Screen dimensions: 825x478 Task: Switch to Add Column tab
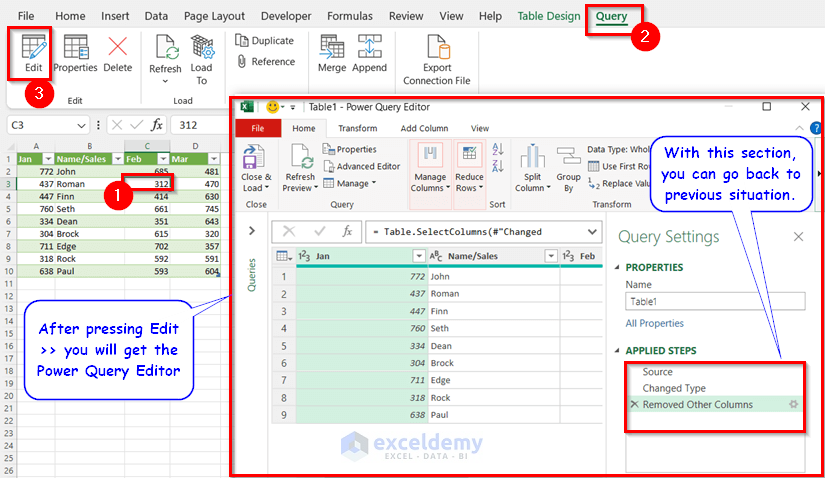pyautogui.click(x=425, y=128)
